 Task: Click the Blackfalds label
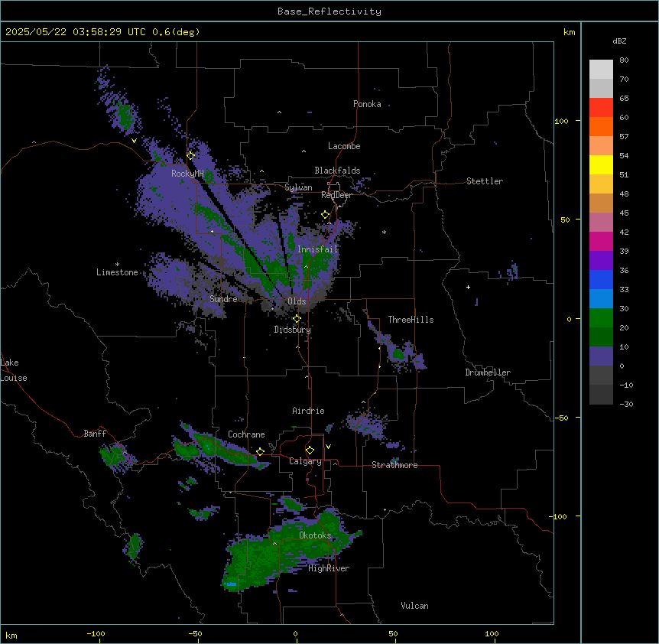(x=337, y=171)
